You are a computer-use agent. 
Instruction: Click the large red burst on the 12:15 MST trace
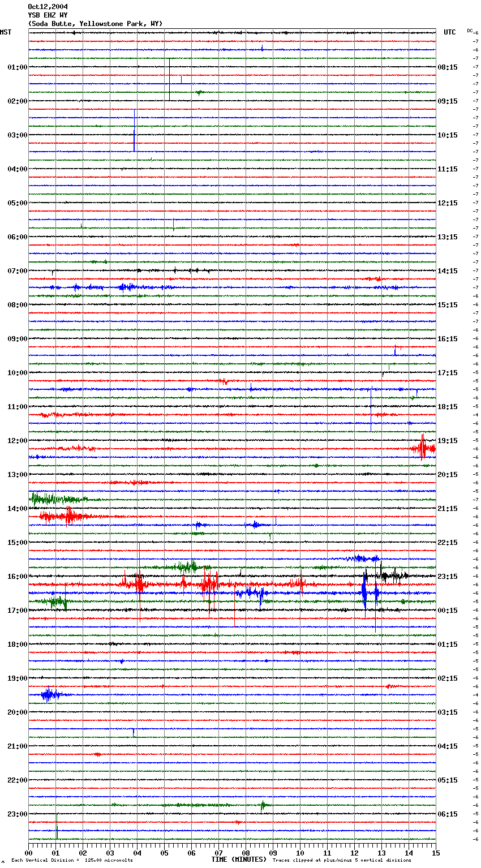pos(423,449)
